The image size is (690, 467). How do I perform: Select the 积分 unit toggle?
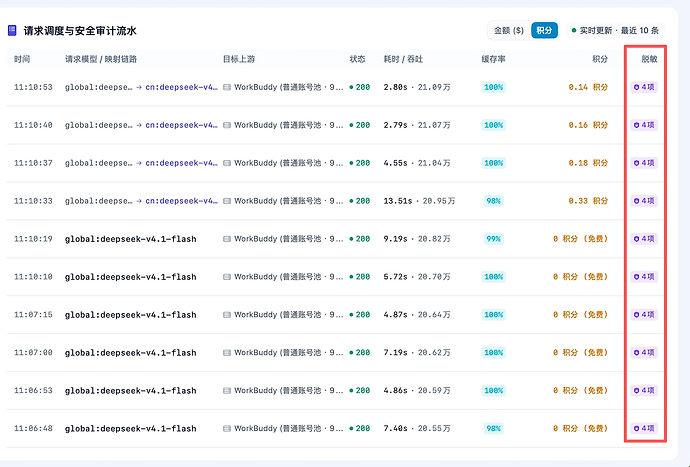[544, 30]
